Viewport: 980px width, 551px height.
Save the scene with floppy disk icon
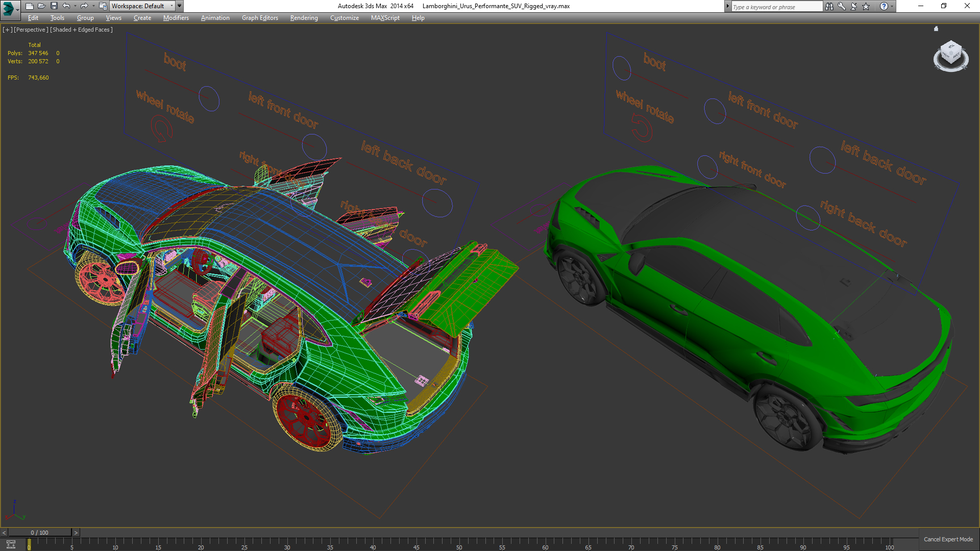pyautogui.click(x=54, y=6)
